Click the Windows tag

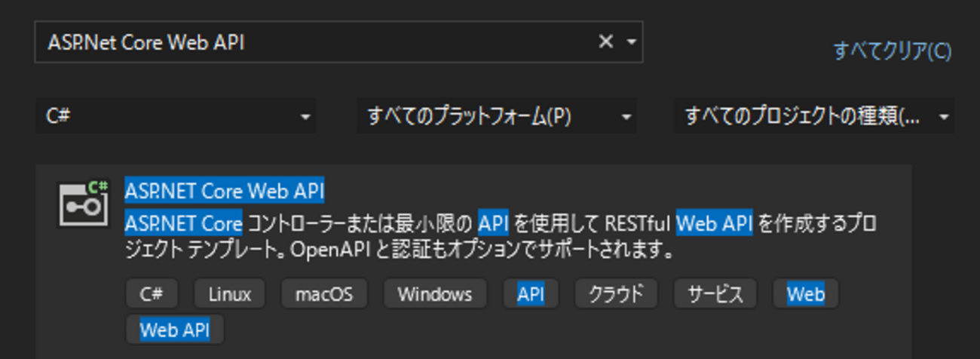click(435, 293)
